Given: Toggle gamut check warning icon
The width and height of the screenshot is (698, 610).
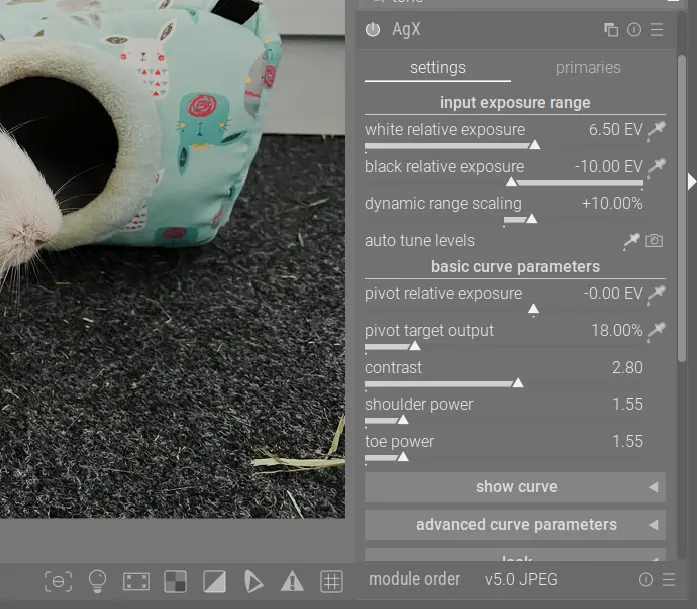Looking at the screenshot, I should 292,581.
